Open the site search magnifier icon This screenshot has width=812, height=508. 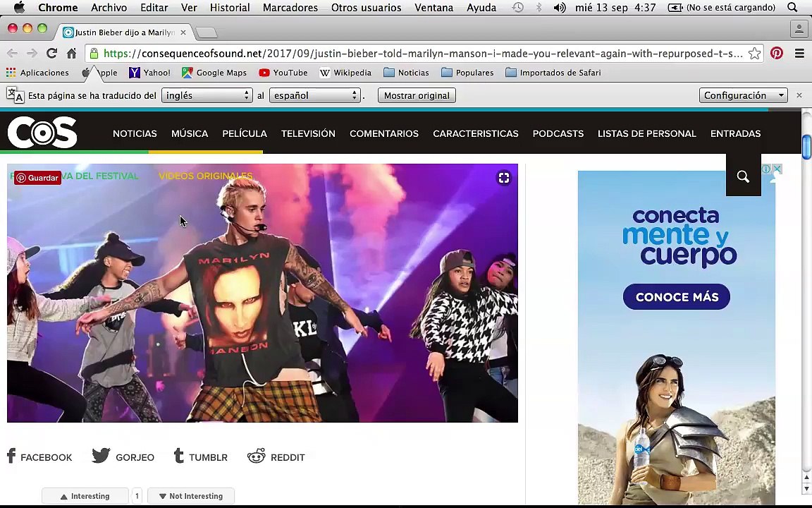click(x=743, y=177)
